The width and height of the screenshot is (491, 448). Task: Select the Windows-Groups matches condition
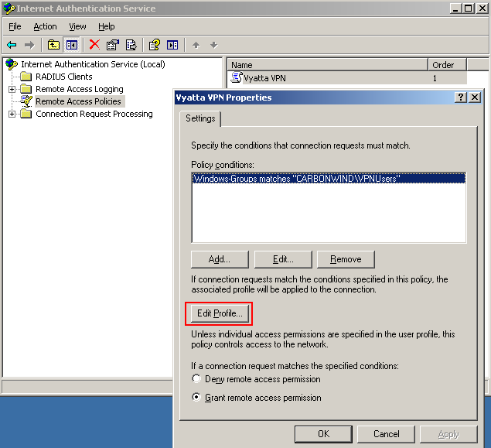point(329,178)
